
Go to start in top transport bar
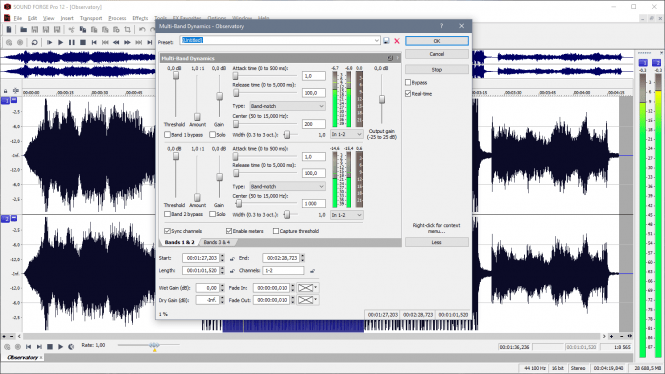[94, 42]
